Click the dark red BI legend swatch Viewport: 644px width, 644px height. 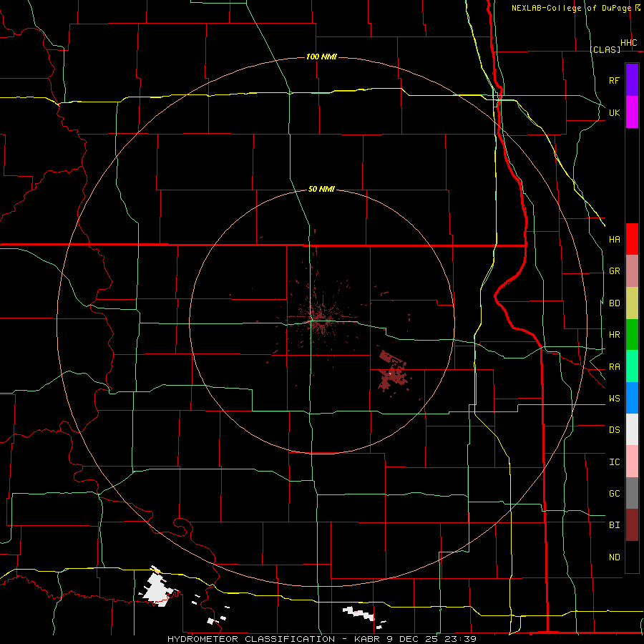(x=632, y=525)
